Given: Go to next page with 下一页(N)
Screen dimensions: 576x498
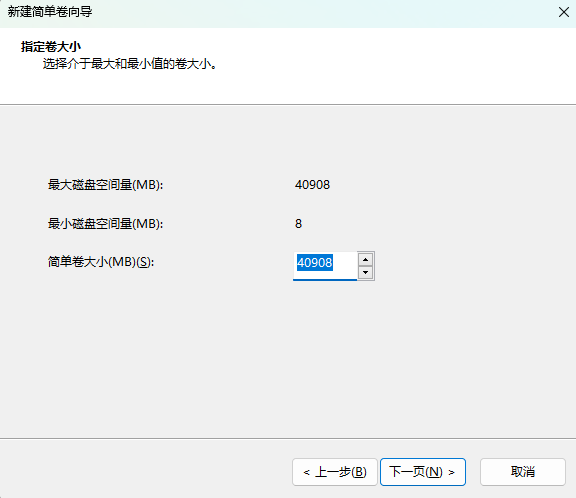Looking at the screenshot, I should 423,472.
